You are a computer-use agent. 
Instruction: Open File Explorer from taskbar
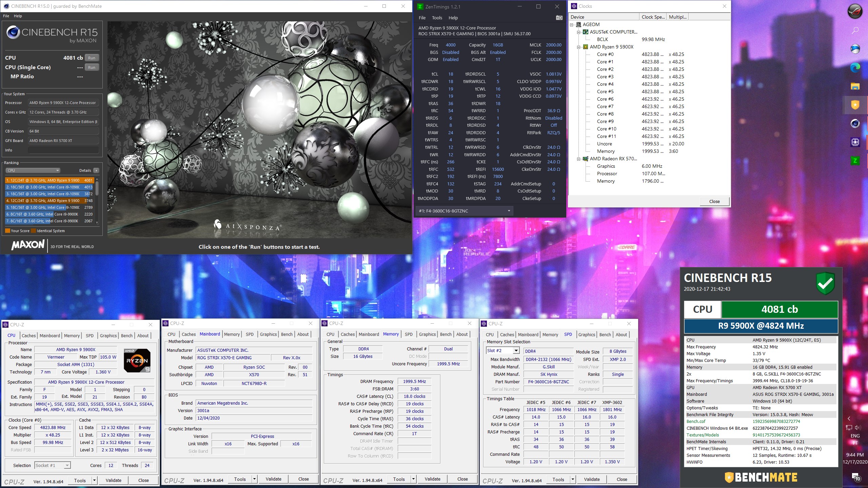855,86
